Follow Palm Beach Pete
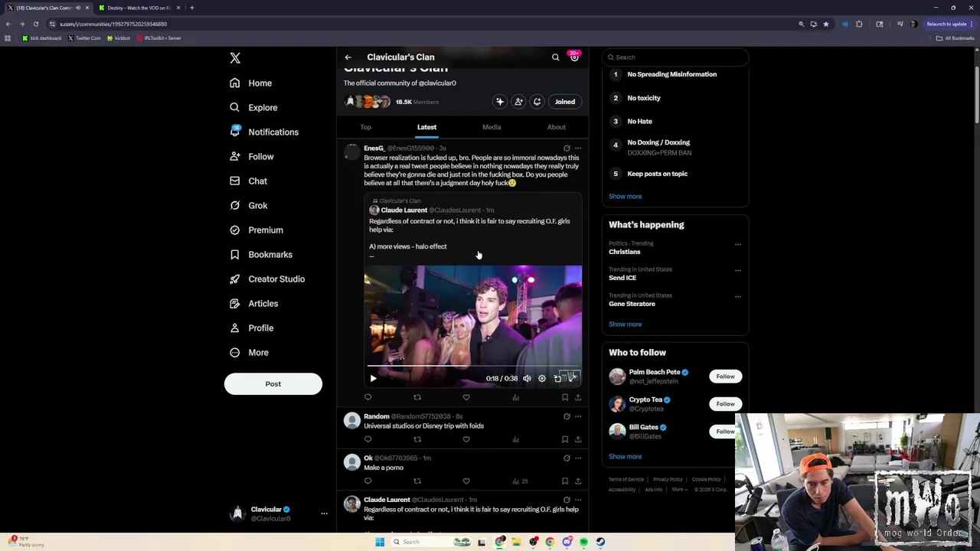980x551 pixels. 725,377
